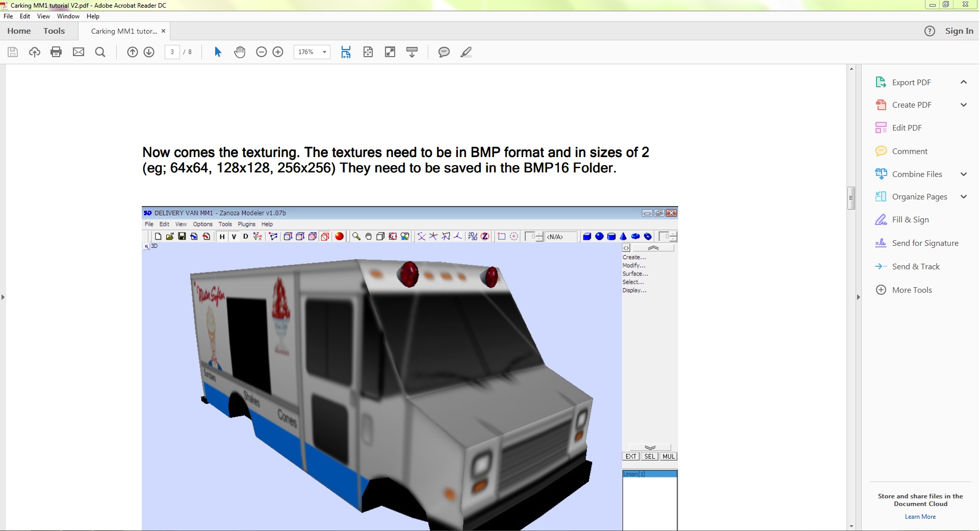Image resolution: width=980 pixels, height=531 pixels.
Task: Open the Edit PDF tool
Action: [x=898, y=128]
